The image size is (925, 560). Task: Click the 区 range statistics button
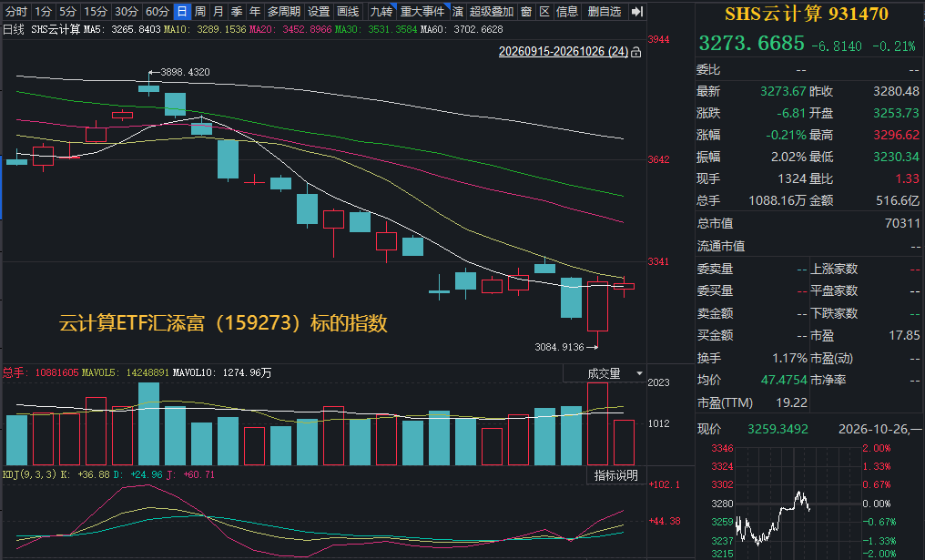click(544, 11)
